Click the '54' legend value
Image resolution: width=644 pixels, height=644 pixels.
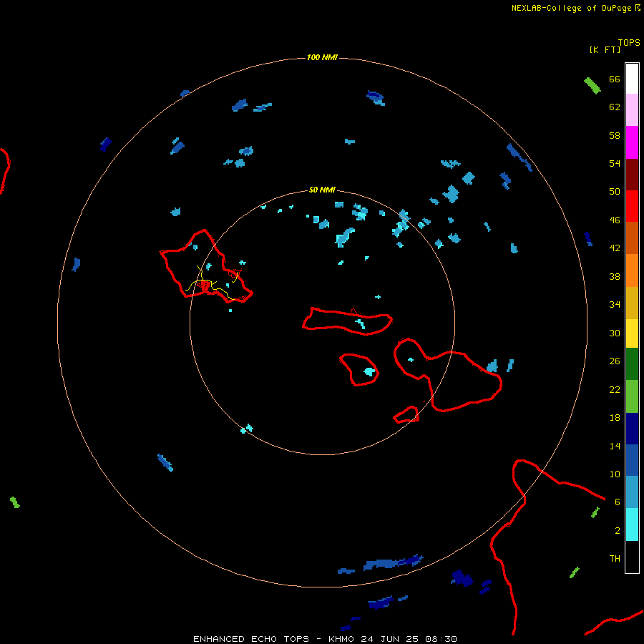(x=615, y=163)
